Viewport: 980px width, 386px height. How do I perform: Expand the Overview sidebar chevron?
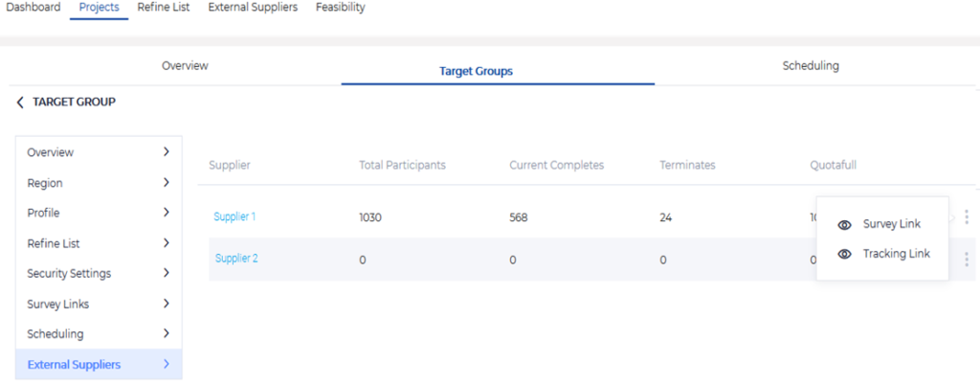point(166,151)
